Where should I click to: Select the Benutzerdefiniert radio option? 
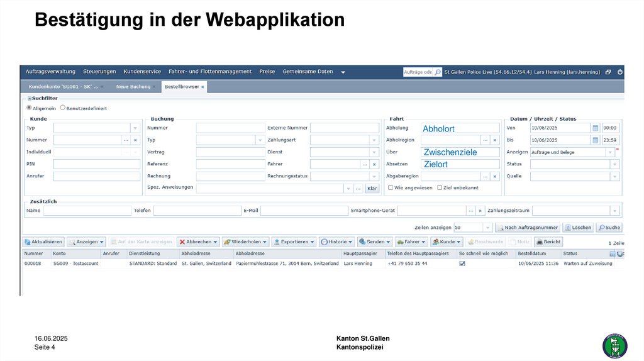pos(63,108)
